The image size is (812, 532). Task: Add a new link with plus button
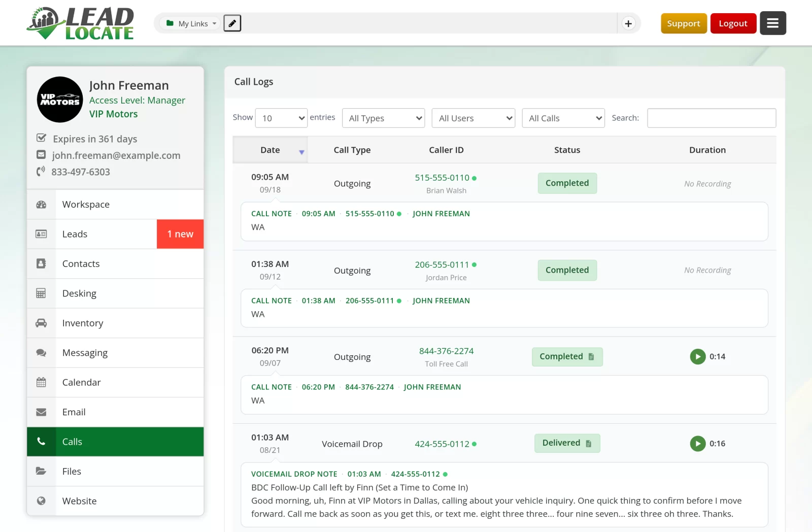click(628, 23)
